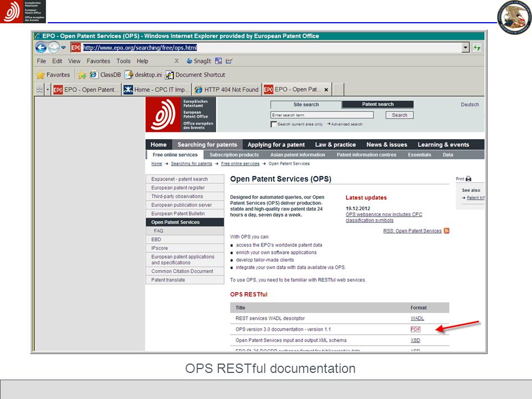Switch to HTTP 404 Not Found tab
The width and height of the screenshot is (532, 399).
(227, 90)
